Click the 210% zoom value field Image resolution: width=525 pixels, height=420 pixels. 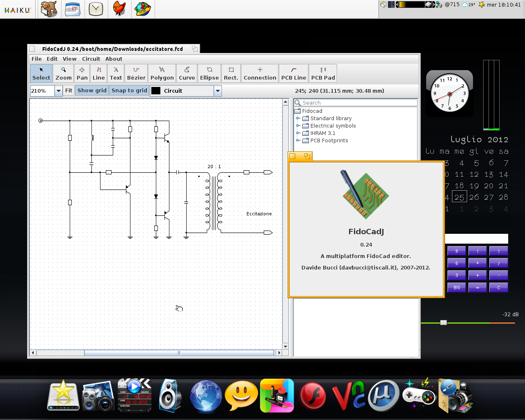43,91
